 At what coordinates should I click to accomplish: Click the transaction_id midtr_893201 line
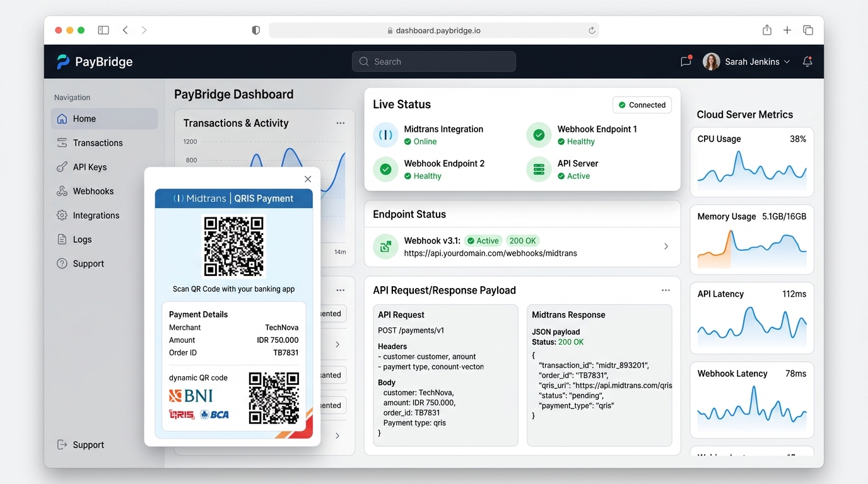(594, 365)
